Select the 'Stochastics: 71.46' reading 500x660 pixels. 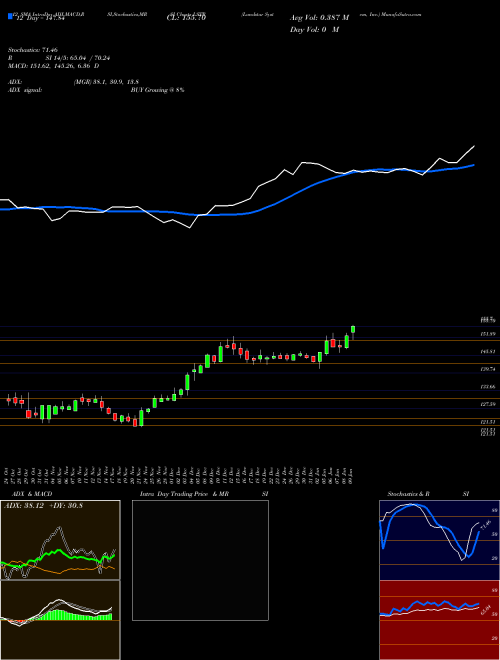click(x=32, y=50)
